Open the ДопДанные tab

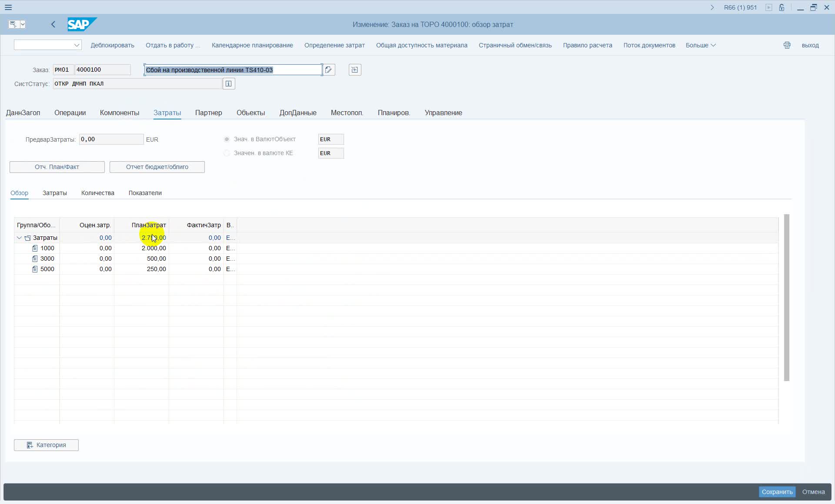298,113
